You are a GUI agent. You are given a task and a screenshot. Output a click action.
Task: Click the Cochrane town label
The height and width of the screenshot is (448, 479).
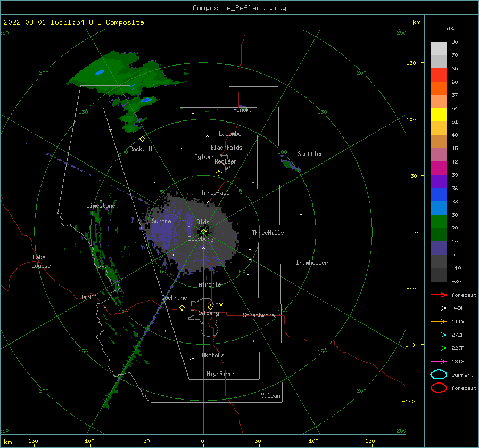pos(174,298)
